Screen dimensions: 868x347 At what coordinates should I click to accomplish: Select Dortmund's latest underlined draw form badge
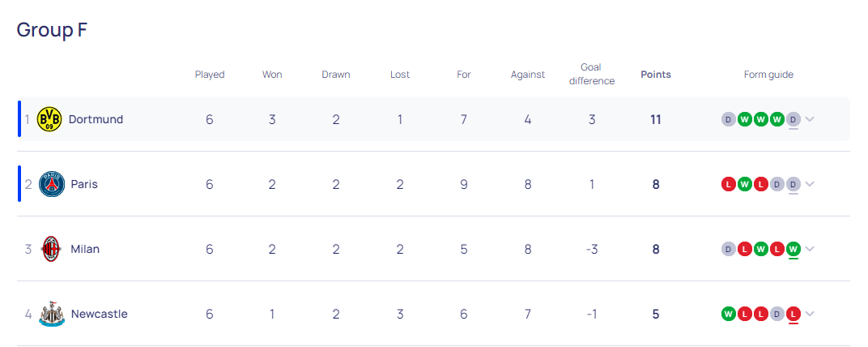click(794, 119)
